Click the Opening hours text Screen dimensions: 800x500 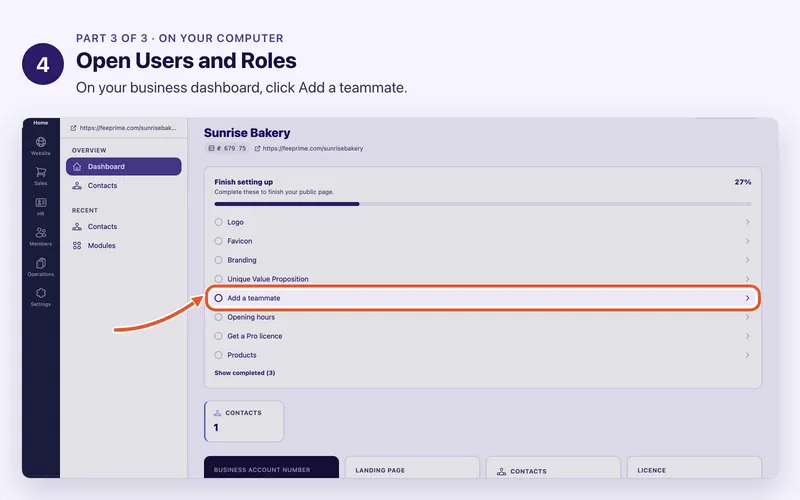point(251,317)
